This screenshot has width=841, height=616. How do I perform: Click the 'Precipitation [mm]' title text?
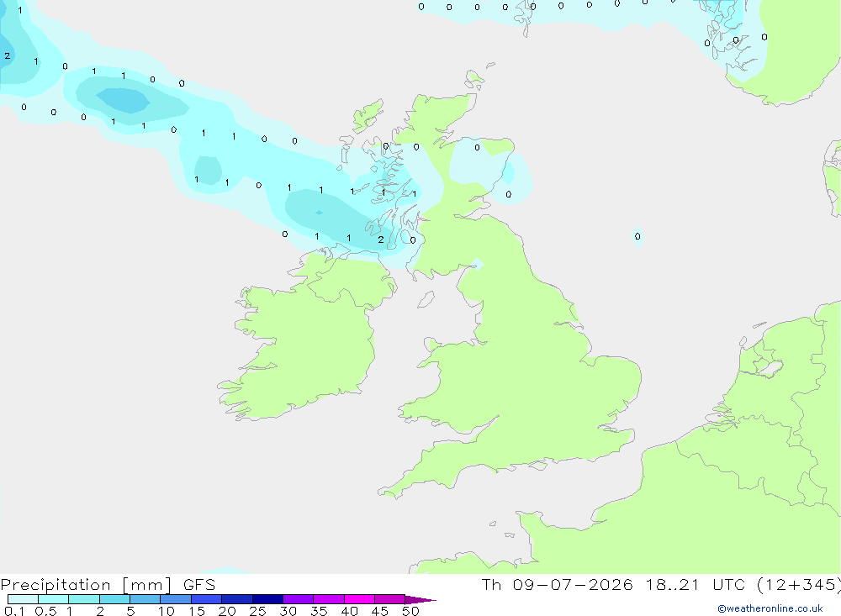point(86,585)
